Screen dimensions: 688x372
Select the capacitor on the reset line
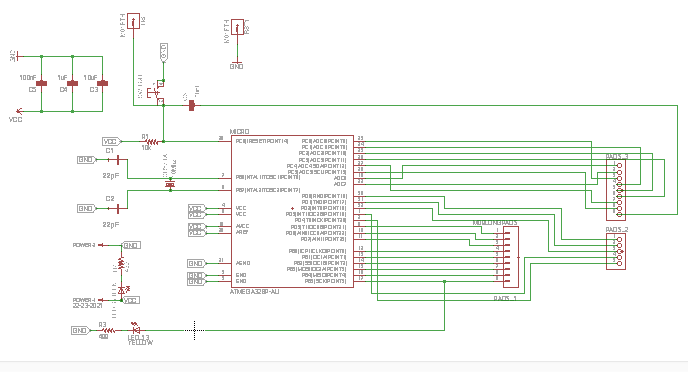point(191,105)
